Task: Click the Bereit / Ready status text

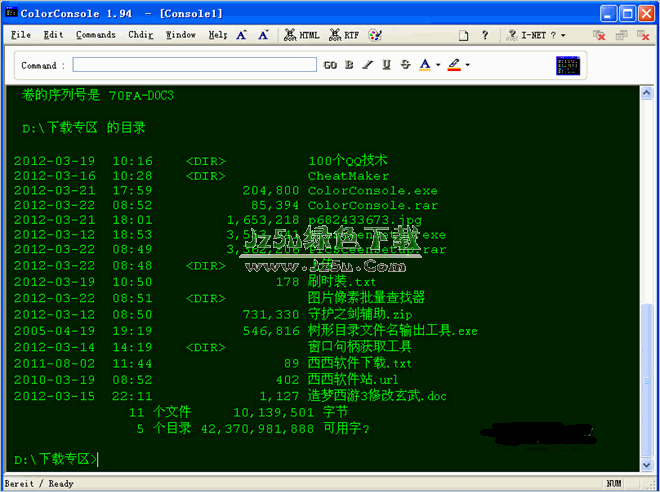Action: click(x=39, y=484)
